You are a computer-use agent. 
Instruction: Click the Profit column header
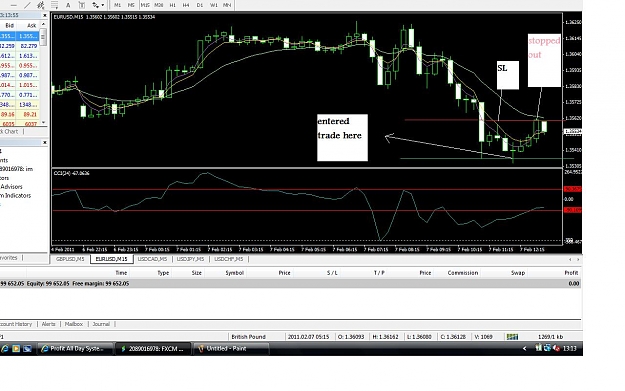point(571,273)
